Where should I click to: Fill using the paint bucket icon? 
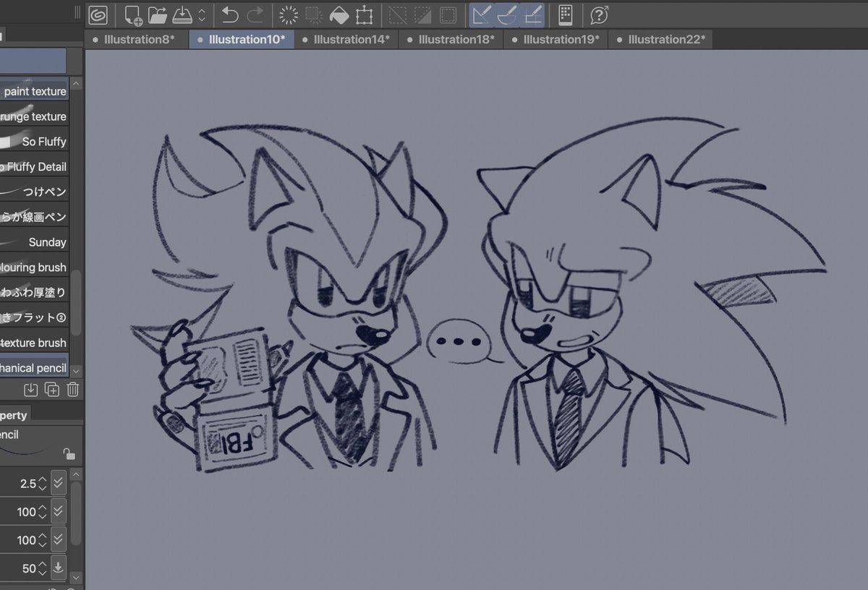[x=339, y=14]
